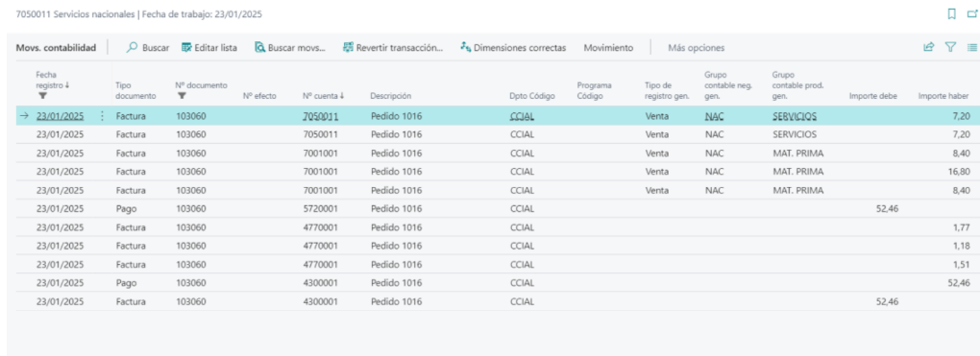Image resolution: width=980 pixels, height=356 pixels.
Task: Open row options three-dot menu
Action: (x=103, y=115)
